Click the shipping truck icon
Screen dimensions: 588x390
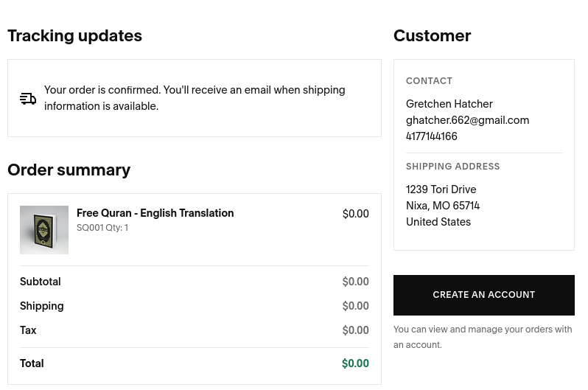pyautogui.click(x=28, y=99)
